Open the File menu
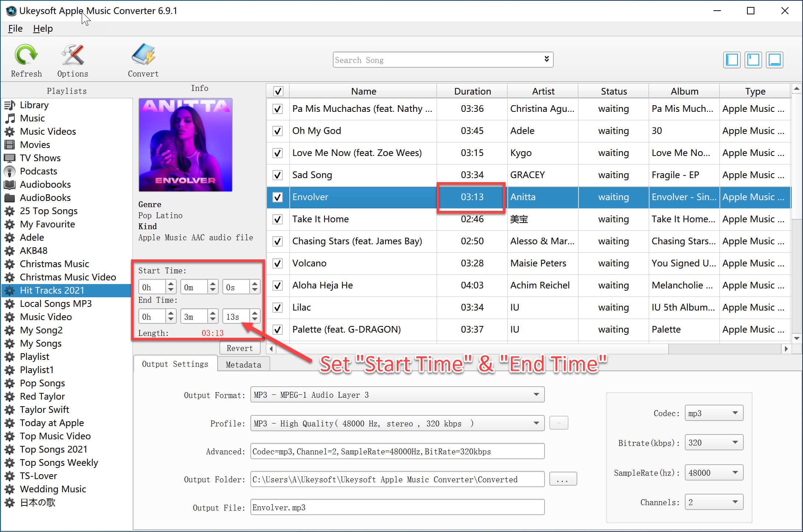Screen dimensions: 803x532 [14, 28]
